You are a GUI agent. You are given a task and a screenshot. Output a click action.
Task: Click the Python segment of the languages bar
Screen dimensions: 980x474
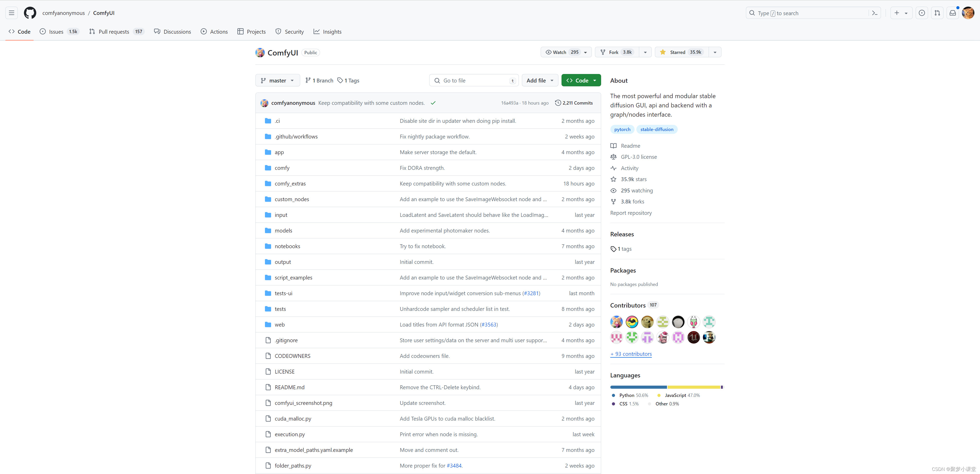click(638, 387)
